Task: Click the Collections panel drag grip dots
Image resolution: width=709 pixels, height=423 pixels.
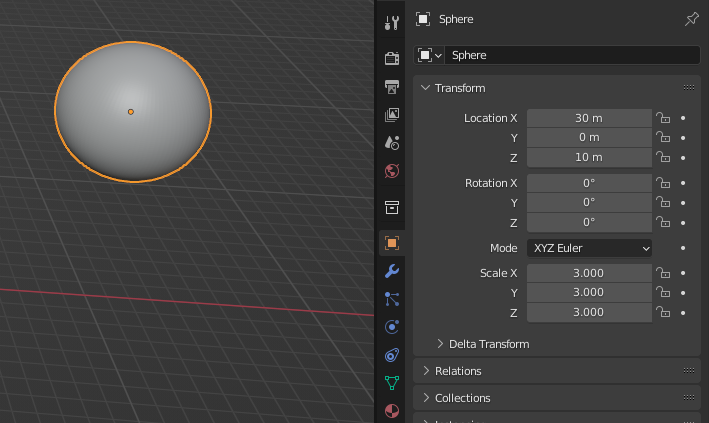Action: pyautogui.click(x=689, y=398)
